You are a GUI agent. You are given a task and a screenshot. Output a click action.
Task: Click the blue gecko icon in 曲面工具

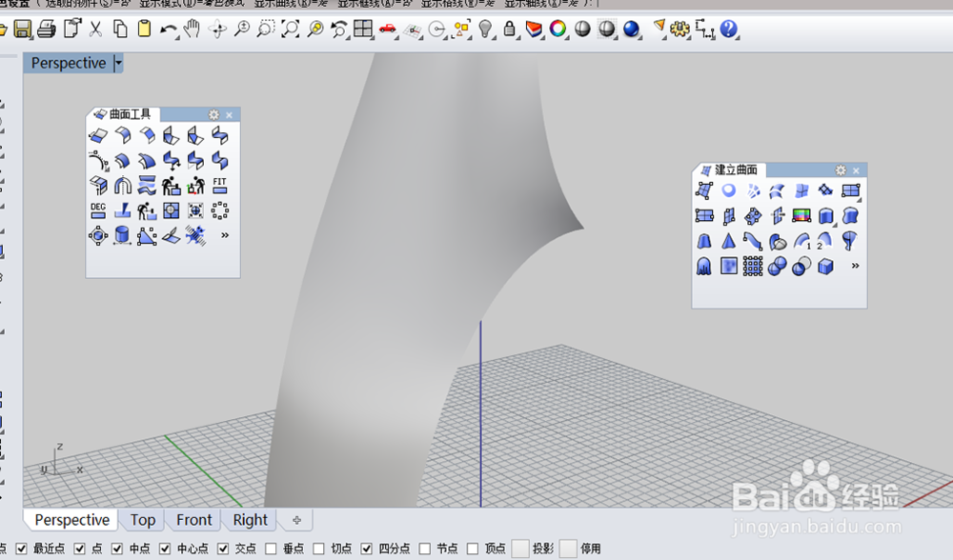[x=195, y=235]
